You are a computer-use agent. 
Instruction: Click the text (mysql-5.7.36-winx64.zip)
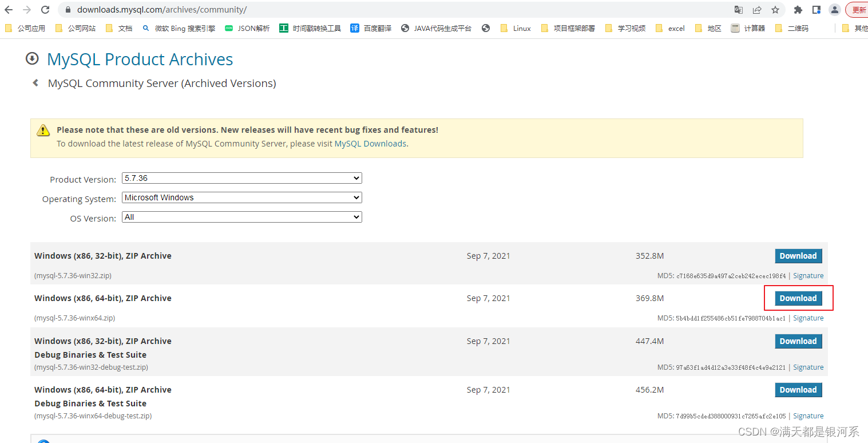click(74, 318)
